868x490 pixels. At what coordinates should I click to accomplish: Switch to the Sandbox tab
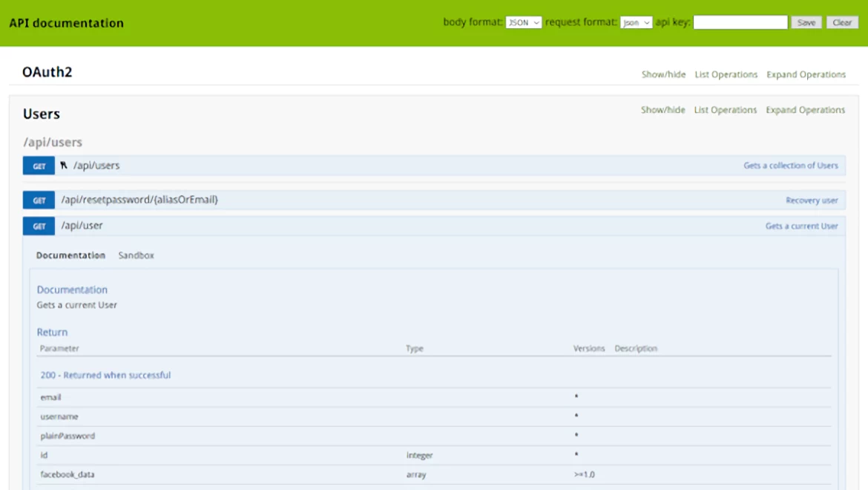click(137, 255)
